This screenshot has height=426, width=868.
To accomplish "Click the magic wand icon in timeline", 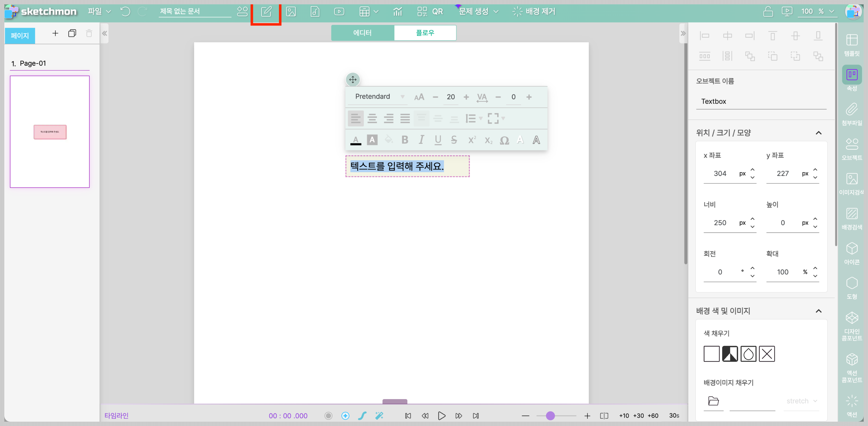I will click(379, 416).
